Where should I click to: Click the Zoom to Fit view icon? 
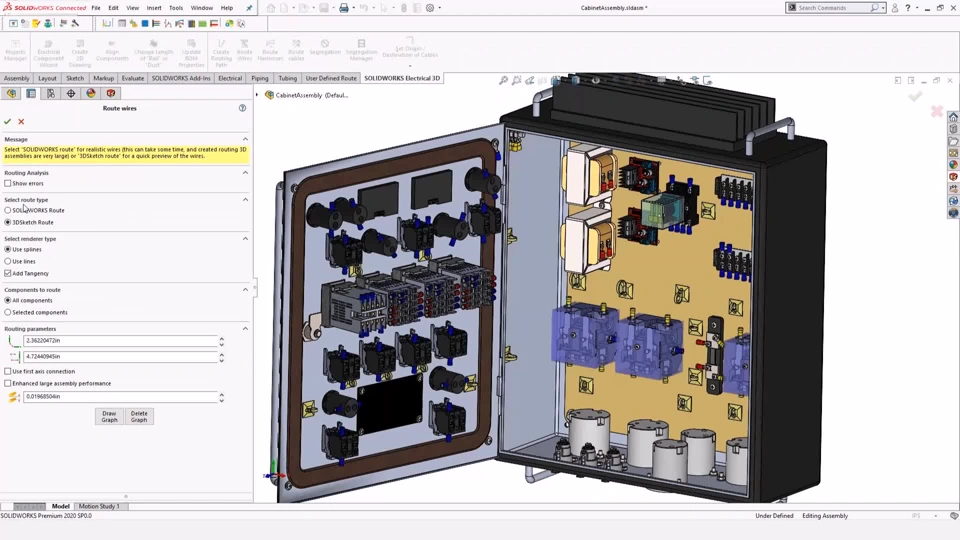[503, 80]
